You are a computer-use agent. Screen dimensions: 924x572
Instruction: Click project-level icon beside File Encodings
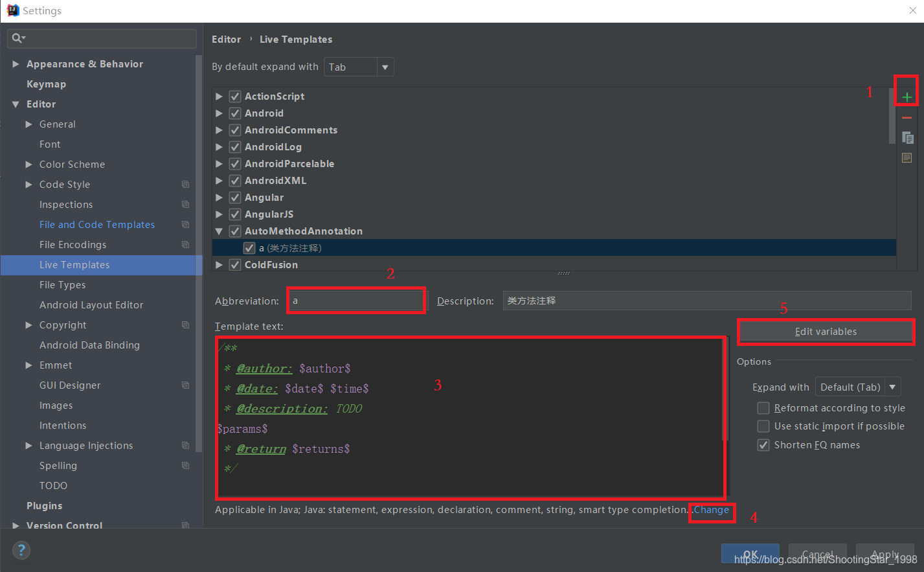(186, 245)
